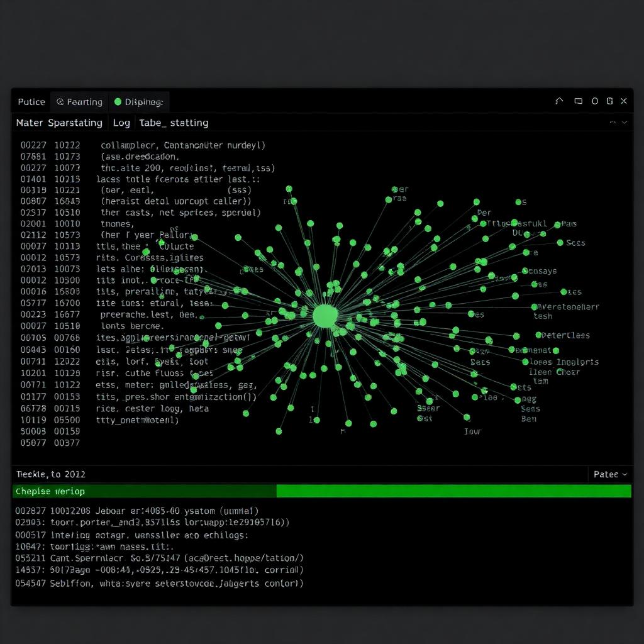Click the up chevron beside Tabe_ statting row
Image resolution: width=644 pixels, height=644 pixels.
(x=613, y=123)
